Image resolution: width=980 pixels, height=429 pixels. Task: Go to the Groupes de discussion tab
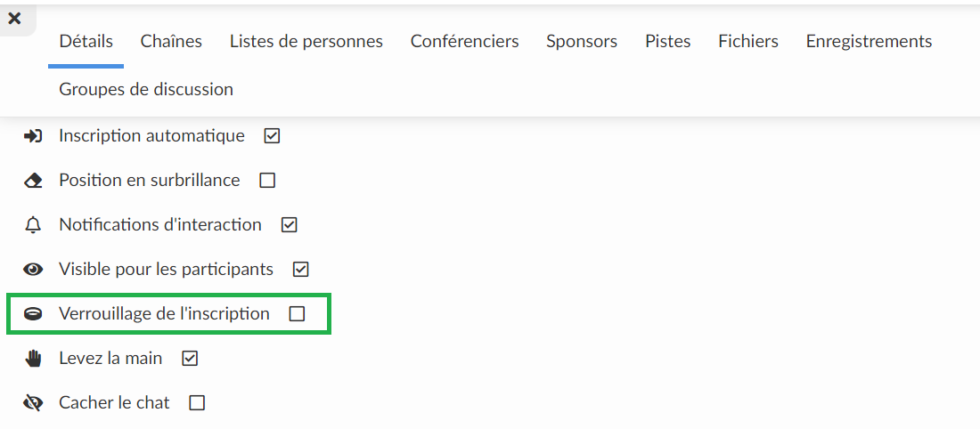146,89
